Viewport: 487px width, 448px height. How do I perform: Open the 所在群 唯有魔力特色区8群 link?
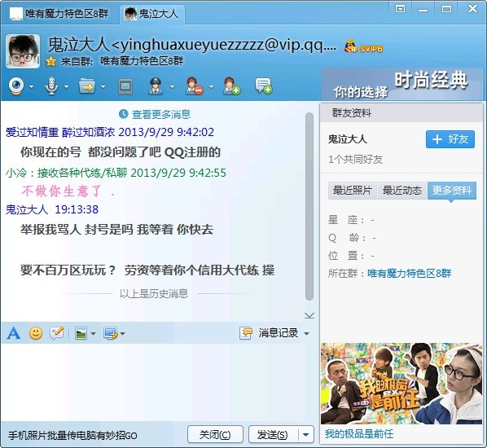coord(409,274)
